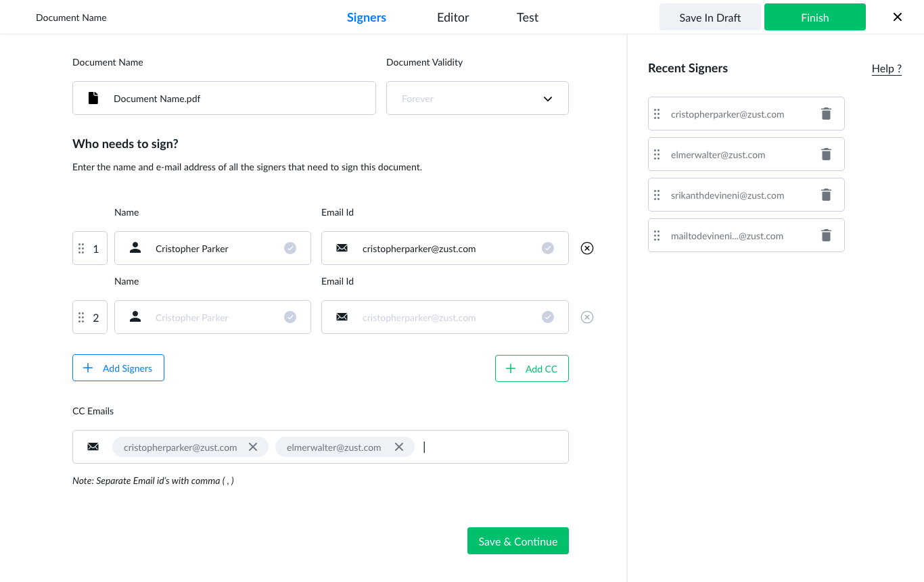
Task: Save the document in draft
Action: [710, 18]
